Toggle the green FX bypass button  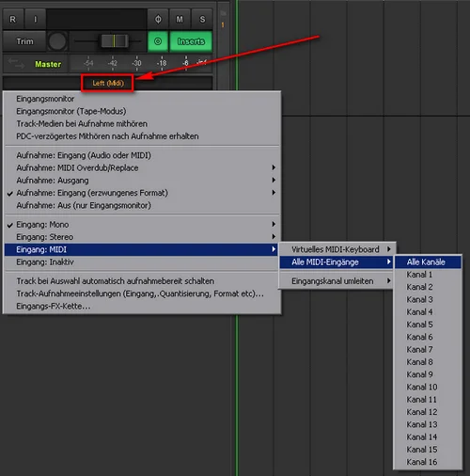point(158,41)
